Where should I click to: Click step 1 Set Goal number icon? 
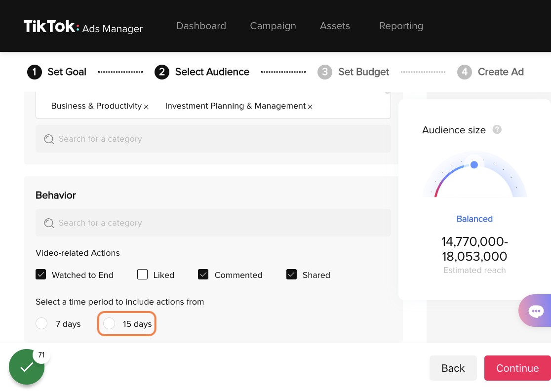(35, 72)
